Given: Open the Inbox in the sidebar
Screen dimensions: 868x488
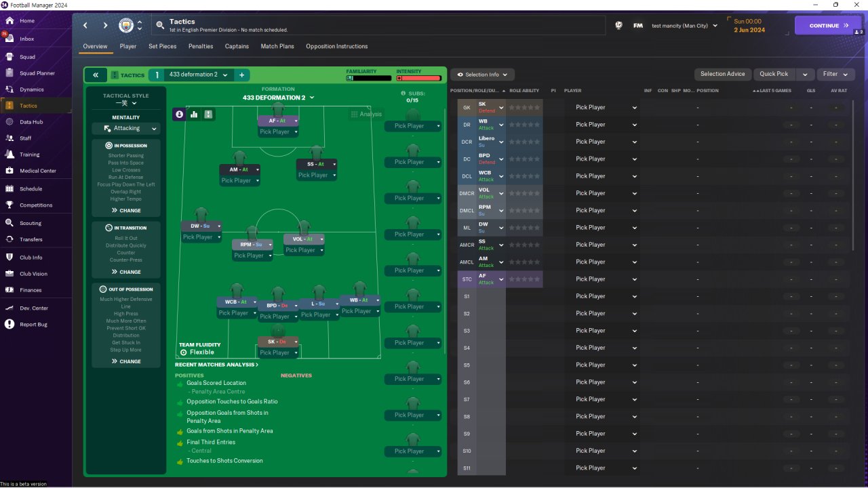Looking at the screenshot, I should [27, 39].
